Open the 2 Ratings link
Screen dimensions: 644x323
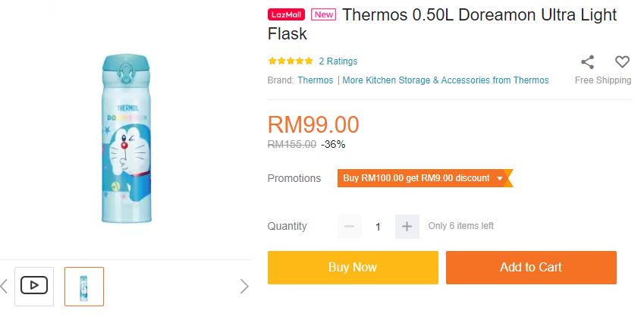[x=338, y=61]
